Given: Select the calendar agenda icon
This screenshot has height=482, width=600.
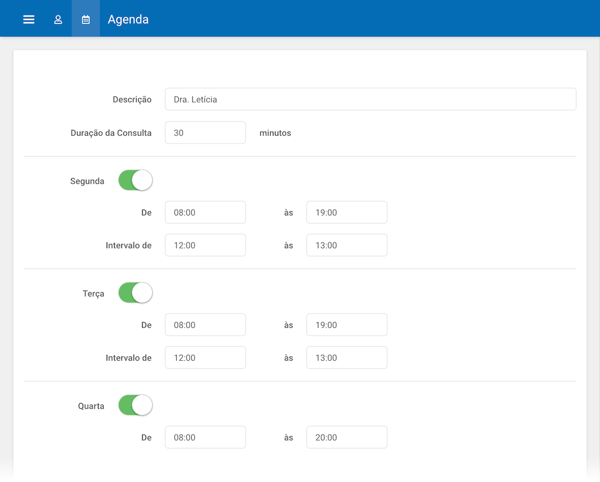Looking at the screenshot, I should (x=86, y=20).
